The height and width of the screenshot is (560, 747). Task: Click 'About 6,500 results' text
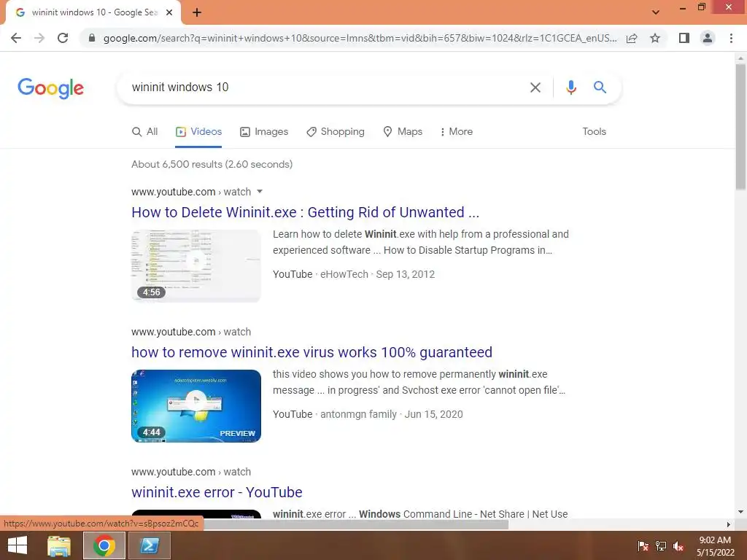coord(212,164)
